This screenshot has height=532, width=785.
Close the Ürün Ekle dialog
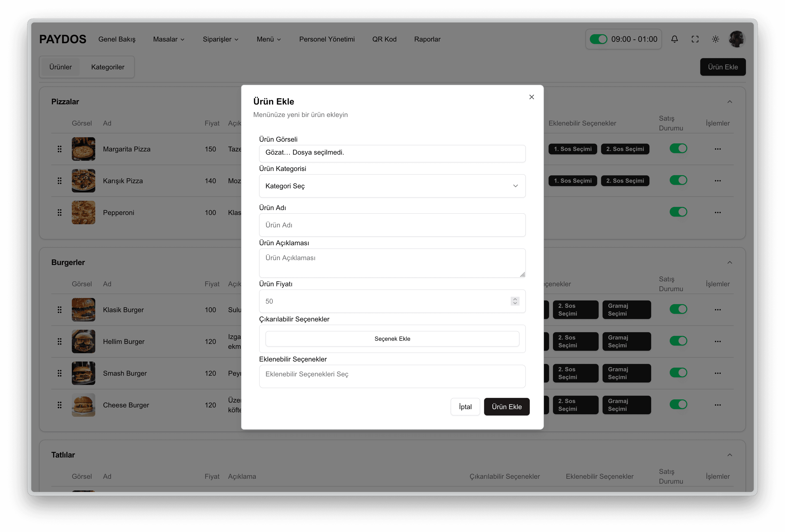tap(531, 97)
